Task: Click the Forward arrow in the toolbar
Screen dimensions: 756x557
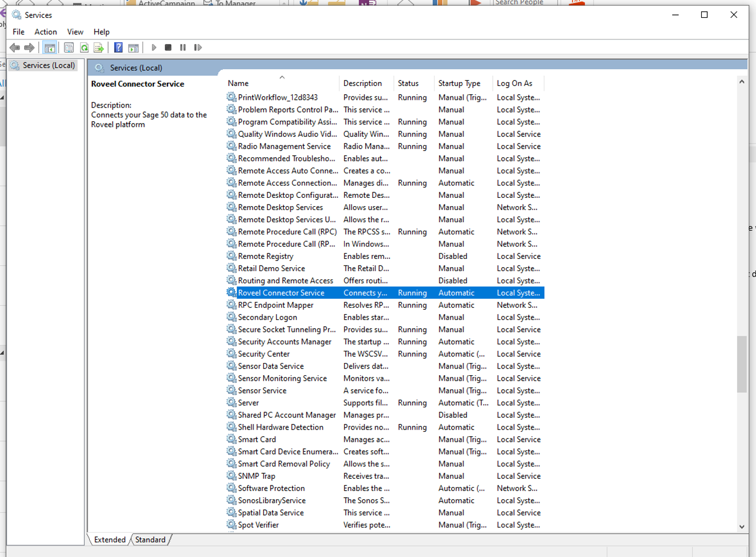Action: [29, 48]
